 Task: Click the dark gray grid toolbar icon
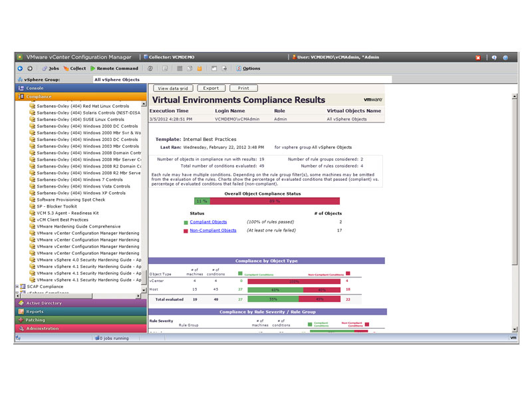pyautogui.click(x=180, y=68)
